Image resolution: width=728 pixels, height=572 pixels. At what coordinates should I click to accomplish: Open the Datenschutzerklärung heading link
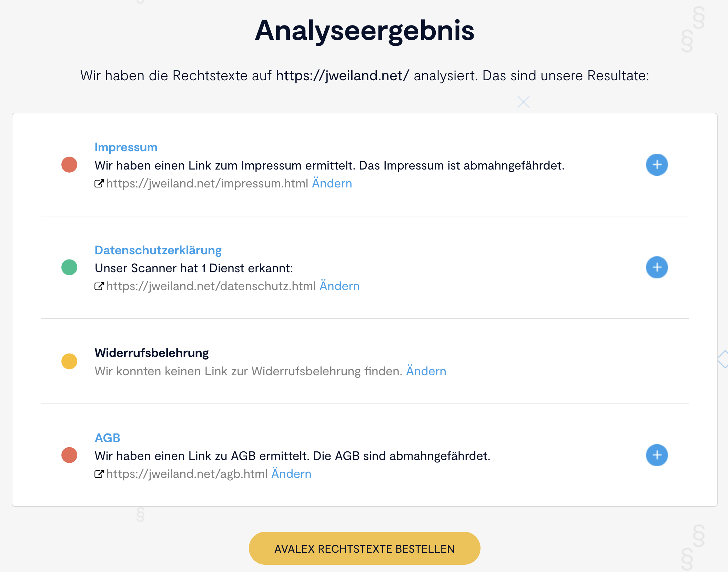[158, 250]
